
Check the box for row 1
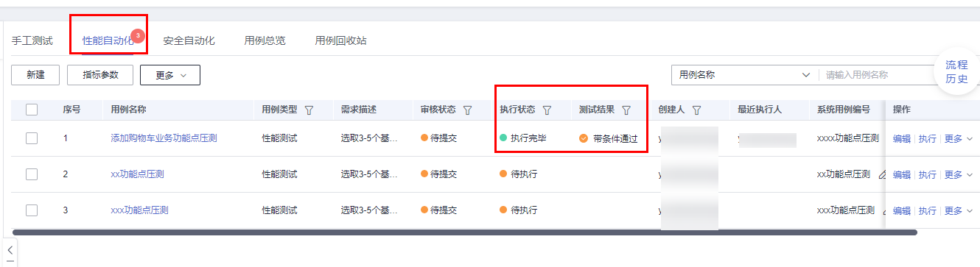click(x=32, y=138)
